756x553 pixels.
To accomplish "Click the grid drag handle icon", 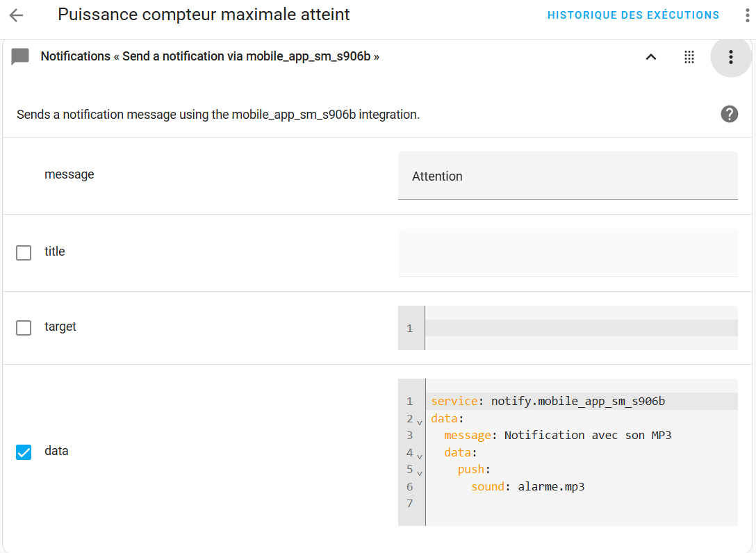I will 689,57.
